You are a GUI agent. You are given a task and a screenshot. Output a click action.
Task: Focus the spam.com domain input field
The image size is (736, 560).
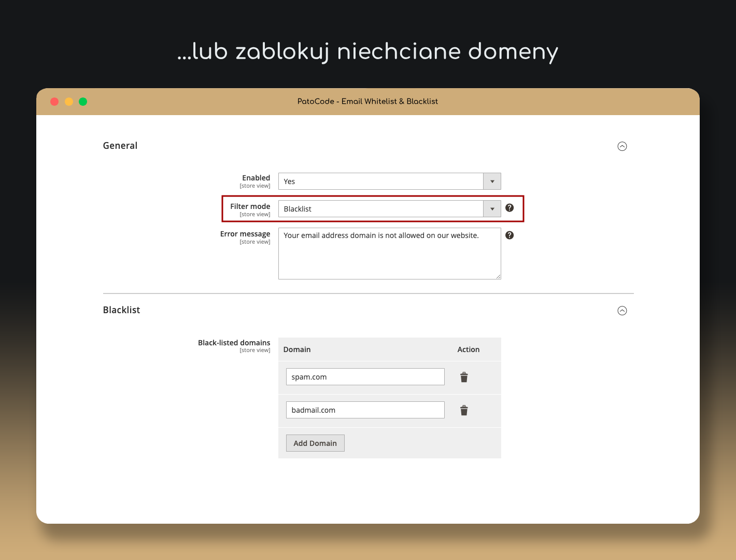click(365, 377)
